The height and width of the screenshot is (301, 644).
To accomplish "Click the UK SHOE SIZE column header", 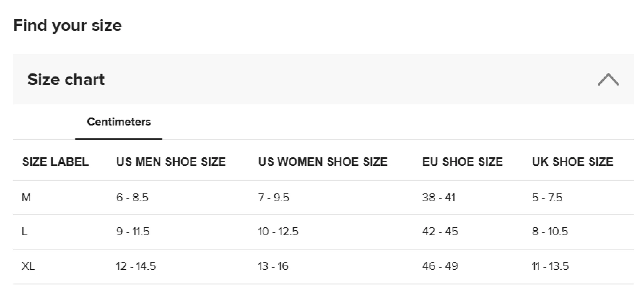I will click(572, 162).
